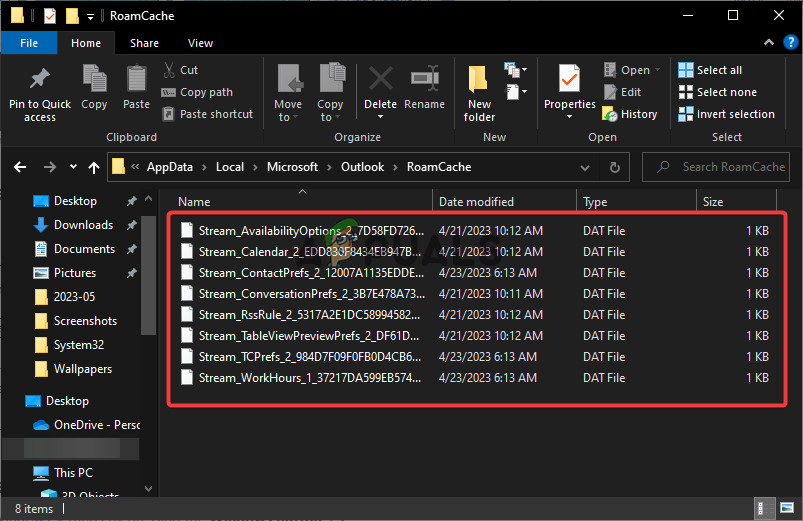Switch to the Home ribbon tab

click(x=86, y=43)
